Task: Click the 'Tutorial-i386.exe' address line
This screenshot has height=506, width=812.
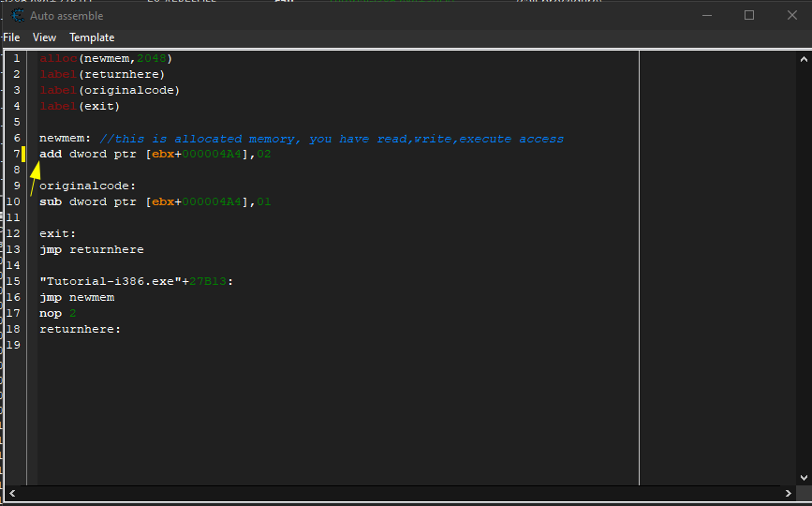Action: pos(136,281)
